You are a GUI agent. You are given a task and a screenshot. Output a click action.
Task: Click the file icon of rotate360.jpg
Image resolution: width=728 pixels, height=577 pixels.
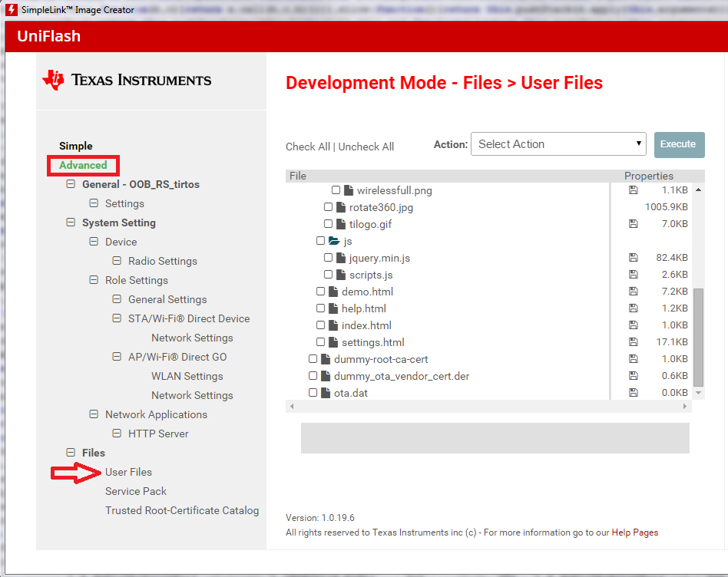point(341,207)
